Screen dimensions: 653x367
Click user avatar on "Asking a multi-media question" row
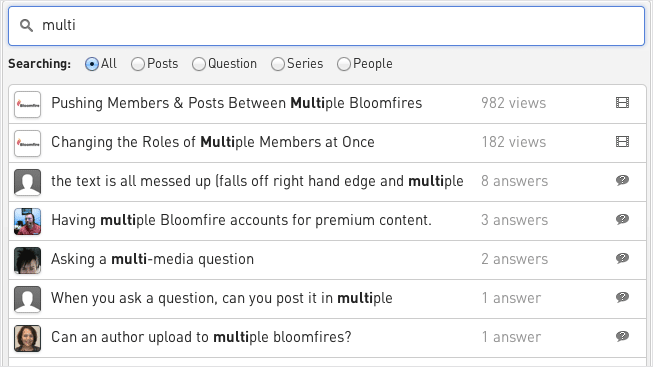click(27, 260)
